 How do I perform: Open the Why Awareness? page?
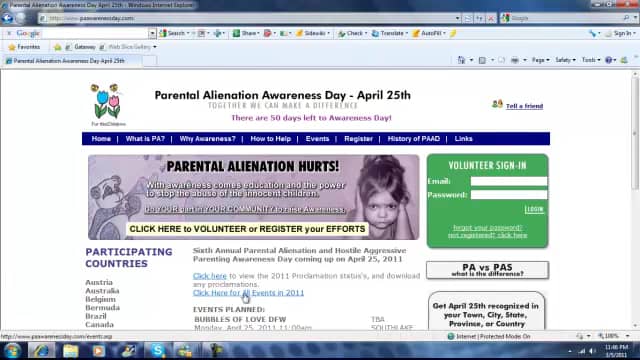pyautogui.click(x=207, y=139)
